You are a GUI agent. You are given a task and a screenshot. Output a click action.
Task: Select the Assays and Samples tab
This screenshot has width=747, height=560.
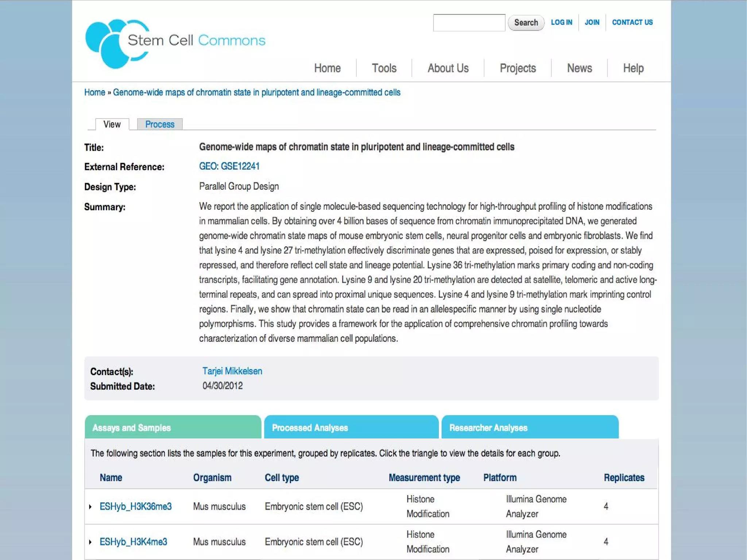point(173,427)
